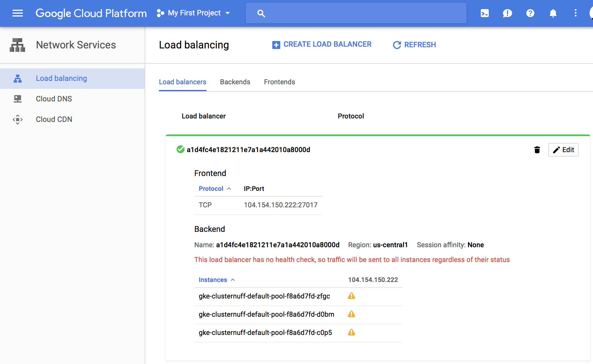
Task: Switch to the Frontends tab
Action: pos(279,82)
